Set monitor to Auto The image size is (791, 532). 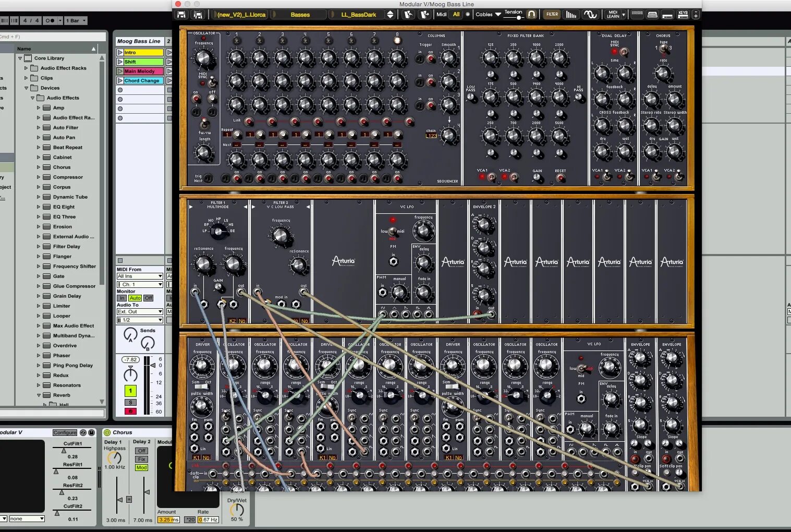(x=135, y=298)
